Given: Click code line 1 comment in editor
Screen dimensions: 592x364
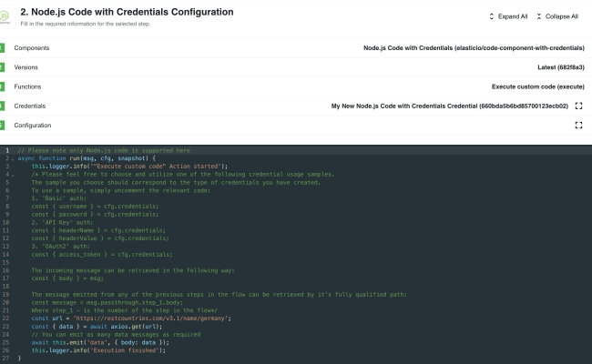Looking at the screenshot, I should point(104,150).
